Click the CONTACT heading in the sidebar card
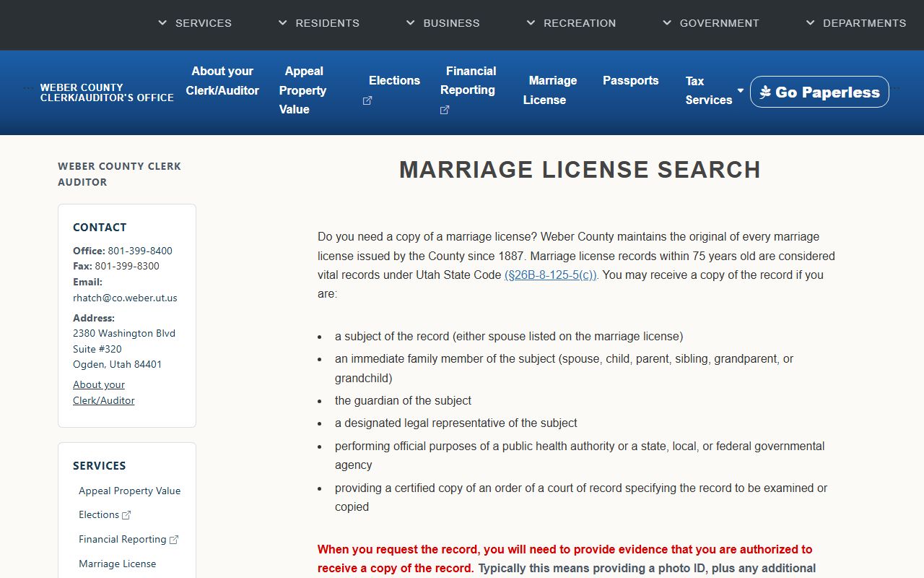Image resolution: width=924 pixels, height=578 pixels. coord(100,227)
